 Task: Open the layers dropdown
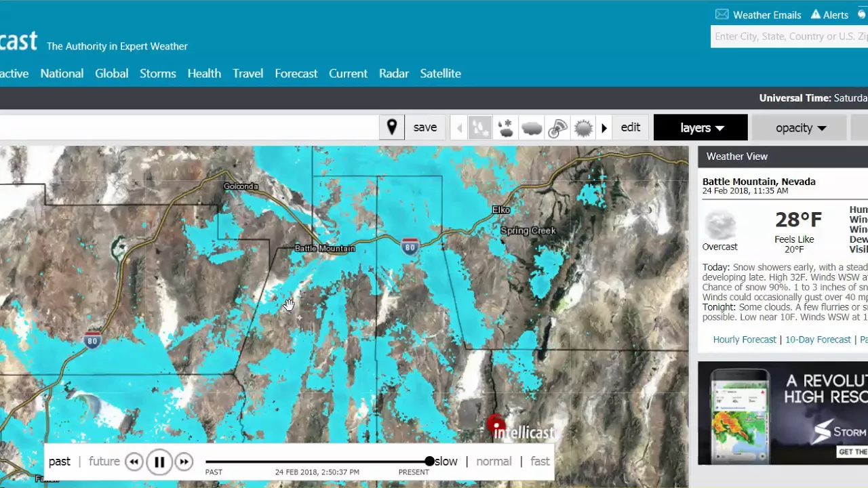[701, 127]
